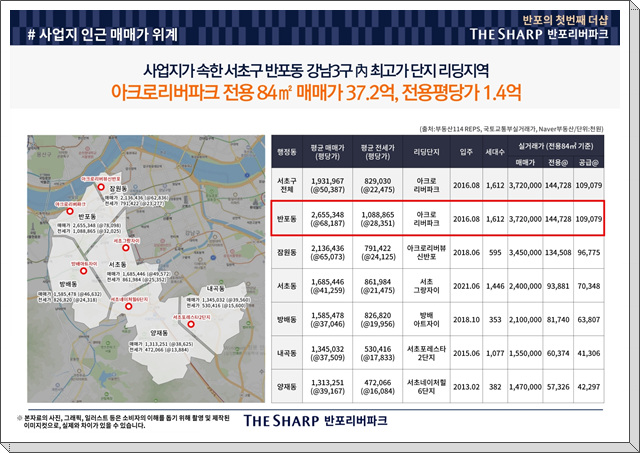Click the red map marker for 서초포레스타2단지

coord(191,324)
